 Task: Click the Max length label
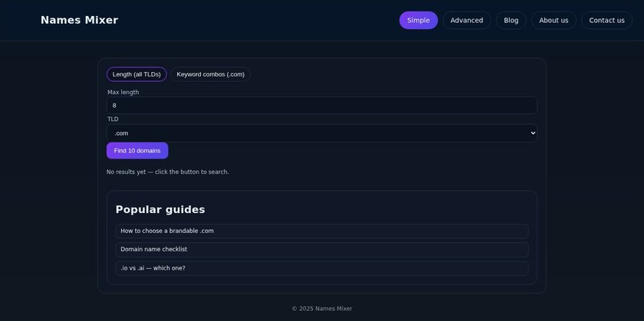coord(123,93)
